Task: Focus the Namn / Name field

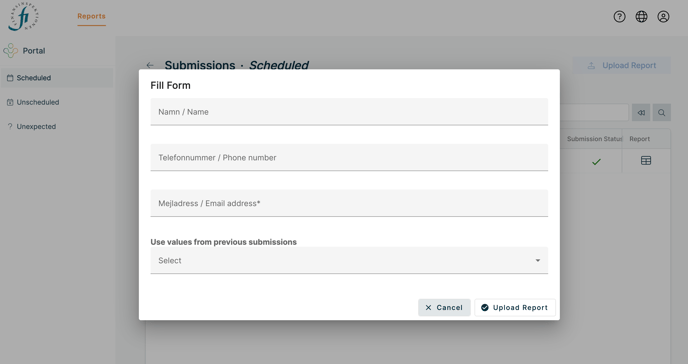Action: pos(349,112)
